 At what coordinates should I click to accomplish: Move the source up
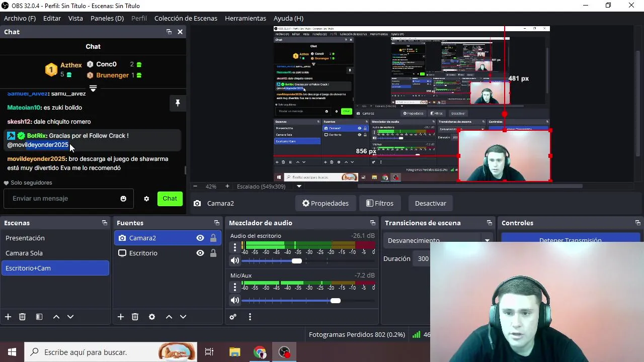click(169, 317)
